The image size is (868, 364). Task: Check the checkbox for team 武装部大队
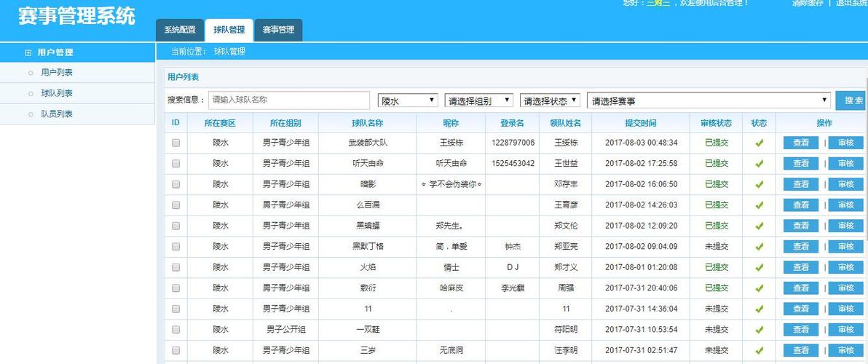click(175, 143)
